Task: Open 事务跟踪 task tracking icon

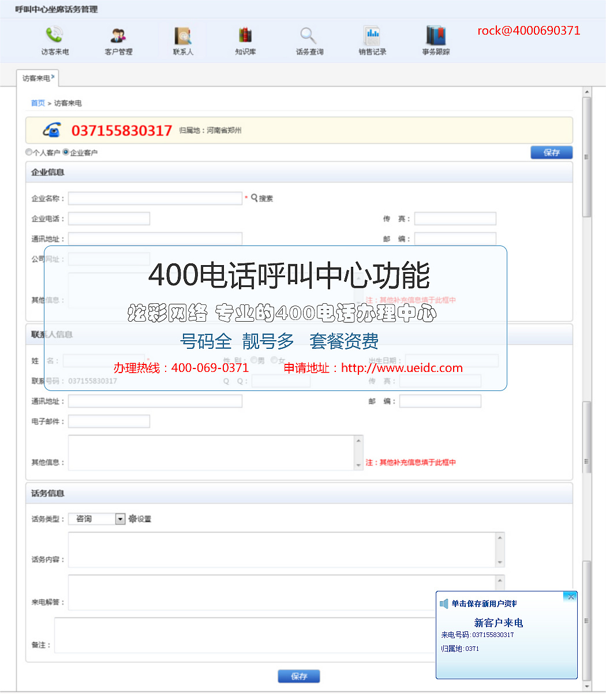Action: pyautogui.click(x=436, y=36)
